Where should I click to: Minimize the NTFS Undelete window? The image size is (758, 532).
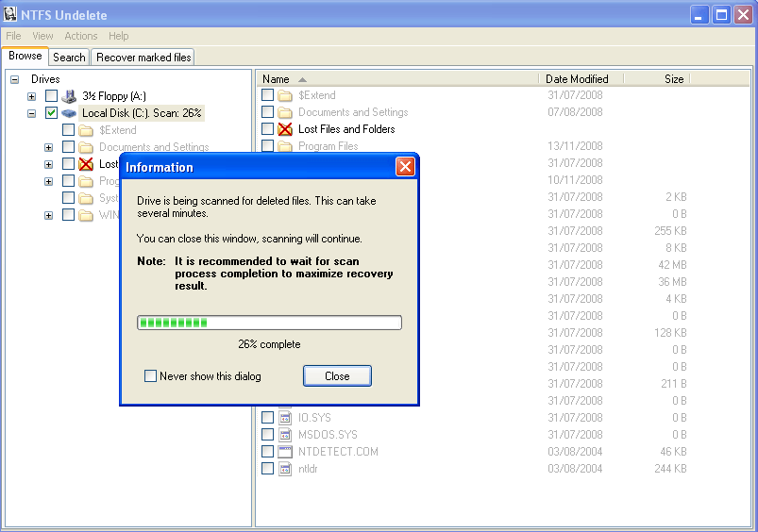coord(699,15)
